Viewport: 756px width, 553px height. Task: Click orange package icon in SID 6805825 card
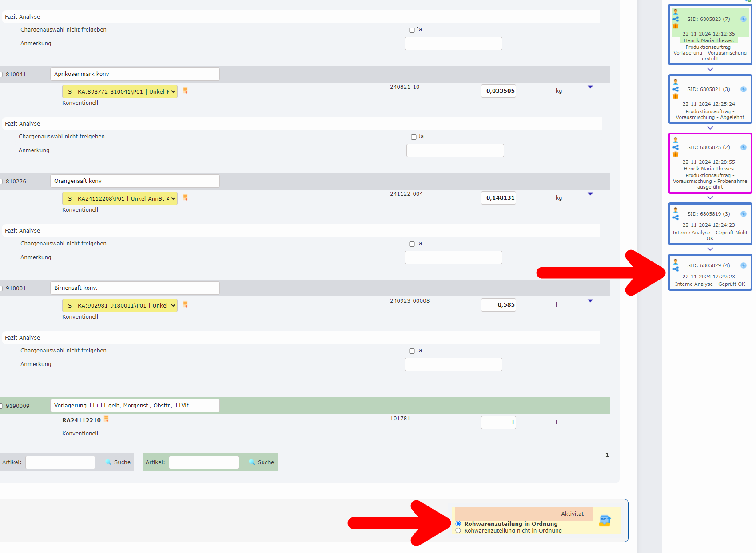click(676, 154)
